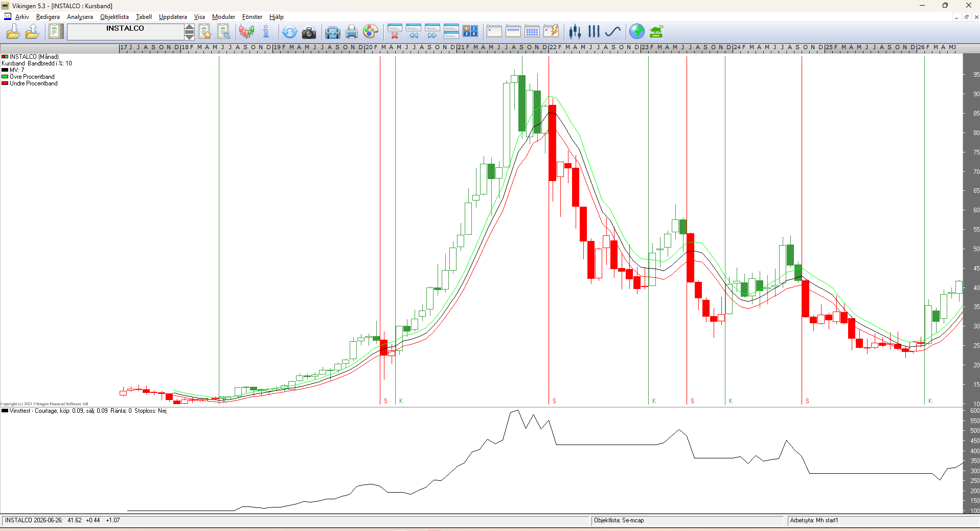Viewport: 980px width, 531px height.
Task: Click the open folder with down arrow icon
Action: tap(13, 32)
